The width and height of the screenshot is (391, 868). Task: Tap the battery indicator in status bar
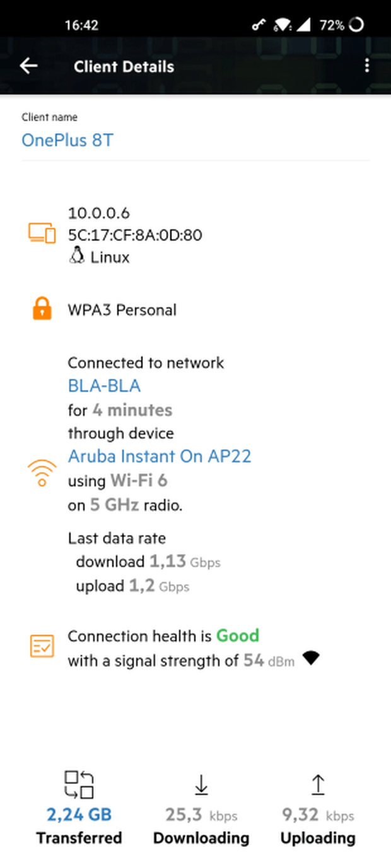tap(356, 25)
